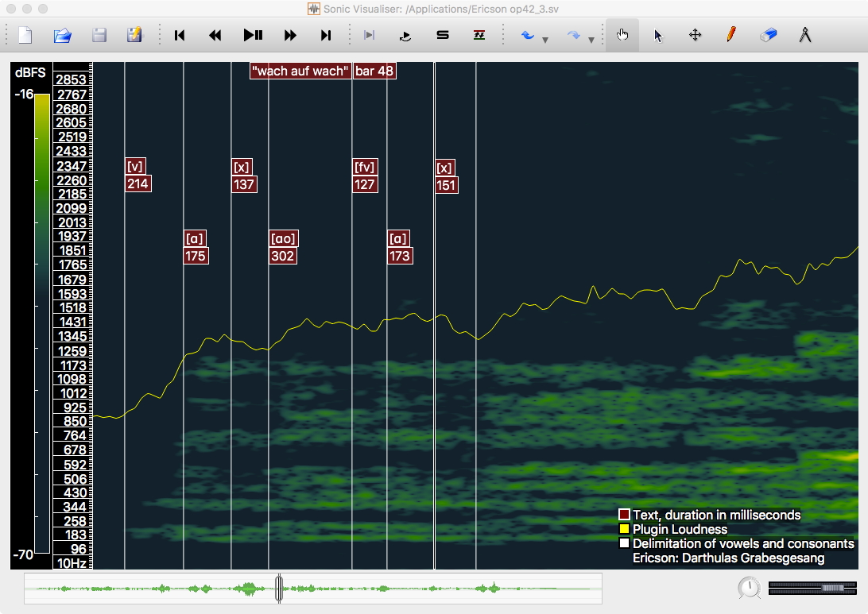Click the -16 dBFS scale value
868x614 pixels.
coord(24,94)
